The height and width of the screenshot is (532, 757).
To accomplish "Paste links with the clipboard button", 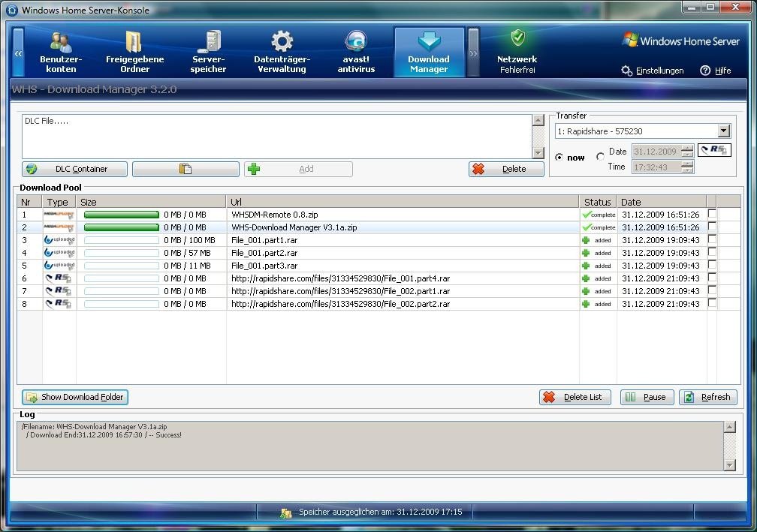I will tap(185, 169).
